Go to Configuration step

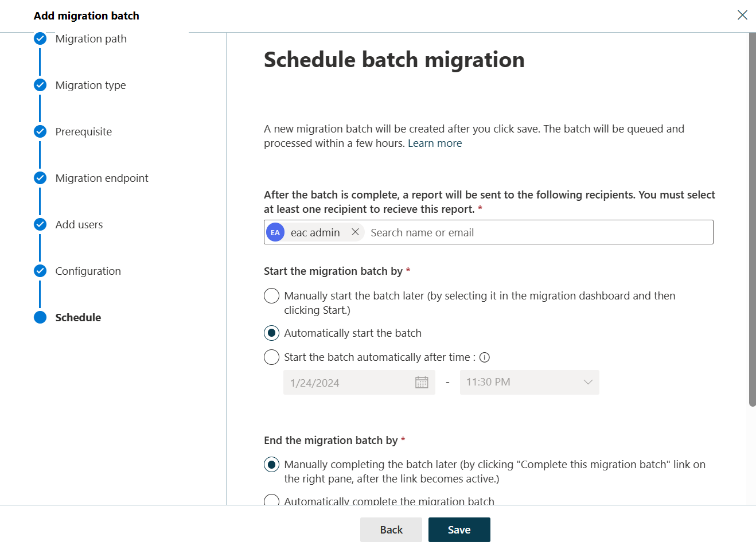88,271
